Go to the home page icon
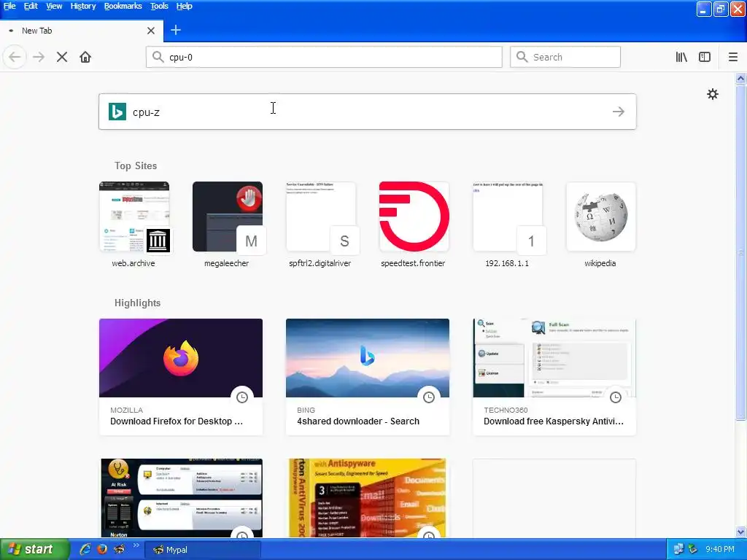 click(85, 57)
